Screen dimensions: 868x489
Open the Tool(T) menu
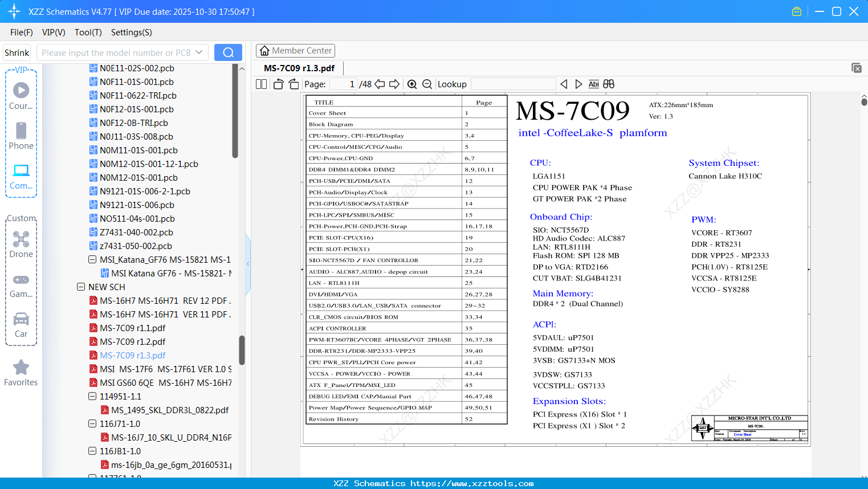click(88, 32)
